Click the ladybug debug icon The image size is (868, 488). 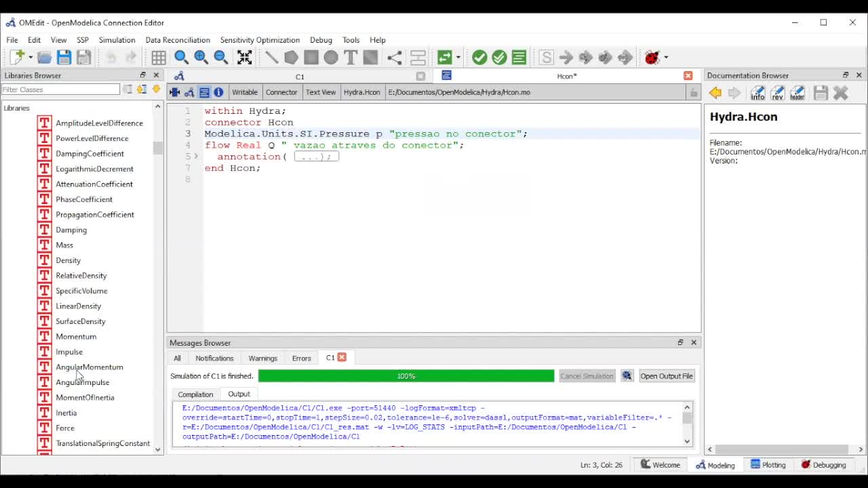click(x=652, y=58)
